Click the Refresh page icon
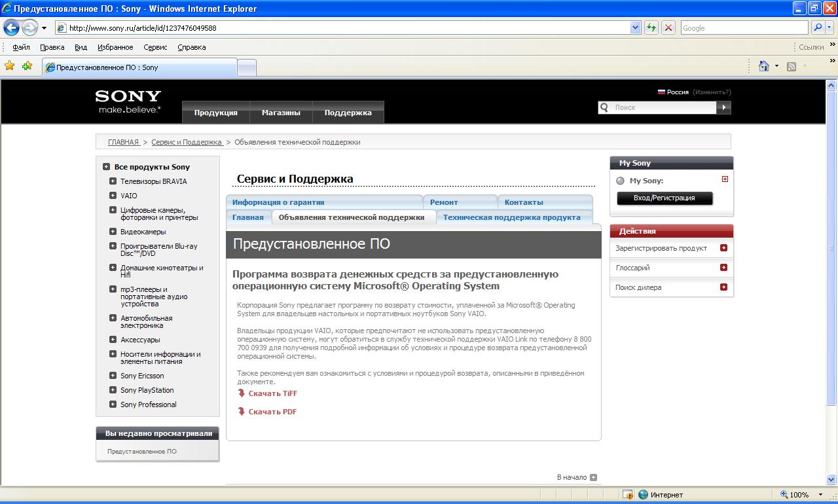The height and width of the screenshot is (504, 838). [x=651, y=28]
